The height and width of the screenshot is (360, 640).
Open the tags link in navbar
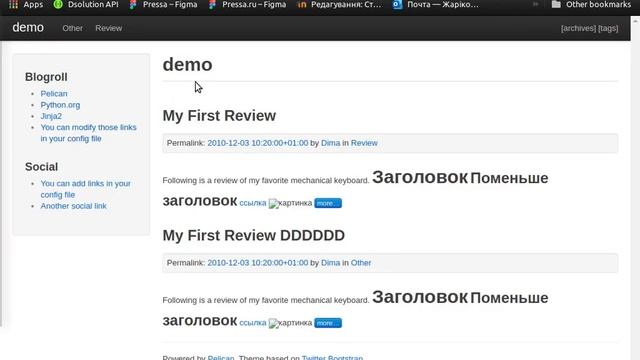(x=608, y=28)
